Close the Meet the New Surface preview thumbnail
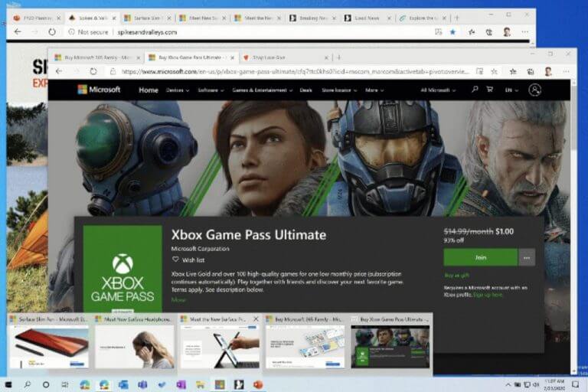This screenshot has width=588, height=392. pos(256,319)
